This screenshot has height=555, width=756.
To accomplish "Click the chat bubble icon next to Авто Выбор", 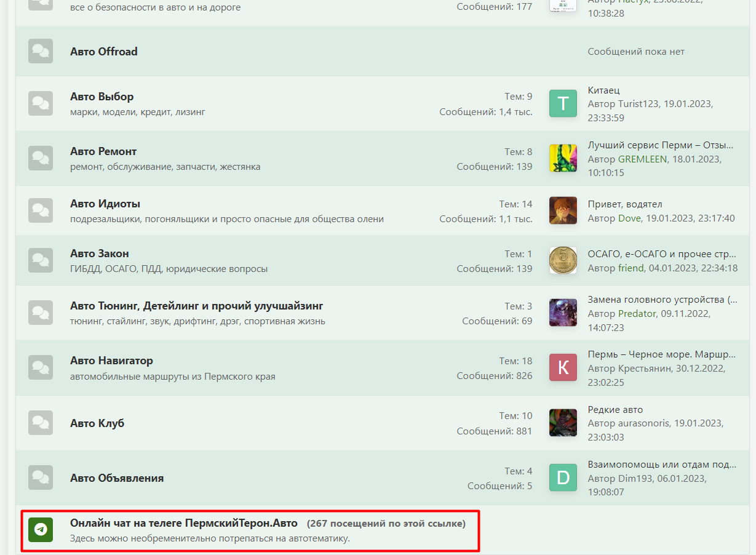I will click(x=41, y=103).
